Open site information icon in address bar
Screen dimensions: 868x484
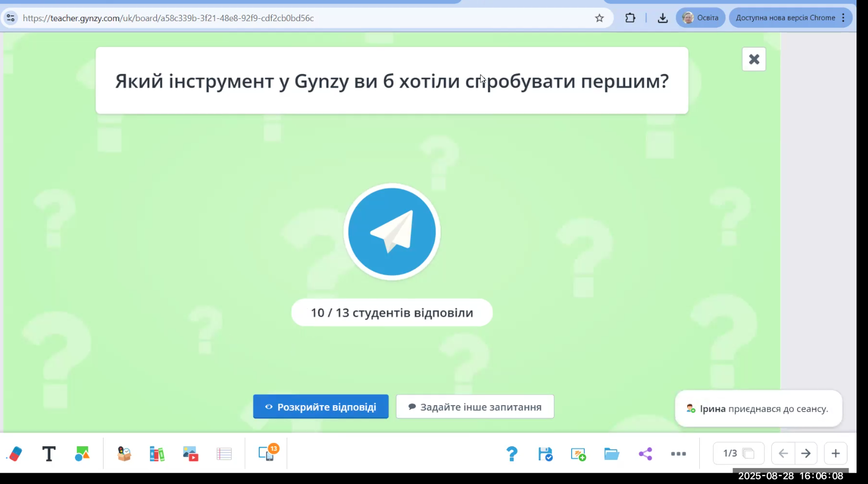point(10,18)
